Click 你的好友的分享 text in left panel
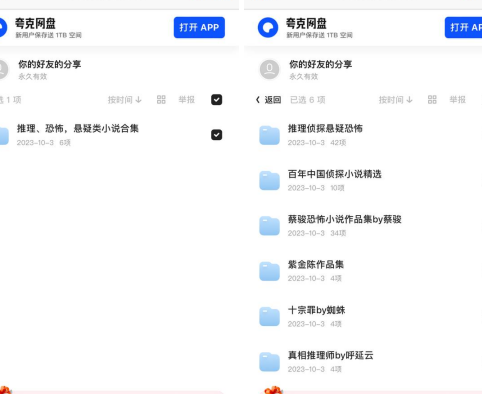This screenshot has width=482, height=394. [x=50, y=64]
